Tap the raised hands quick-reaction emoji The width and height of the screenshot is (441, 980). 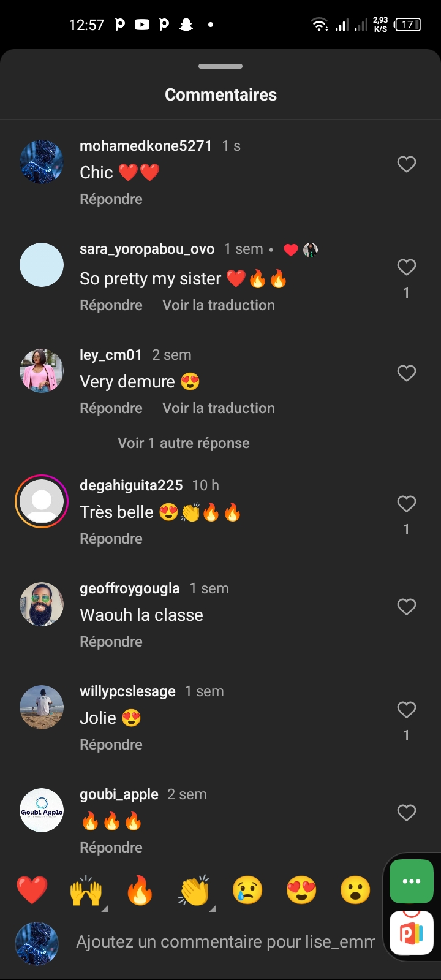pyautogui.click(x=86, y=891)
